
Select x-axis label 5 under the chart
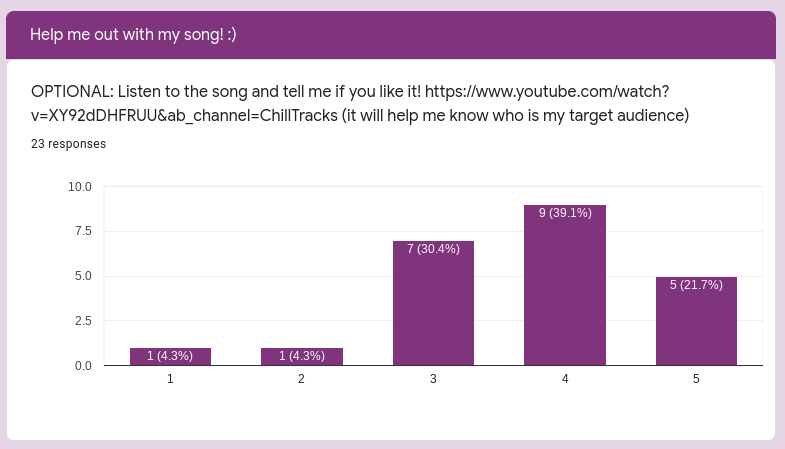(x=696, y=379)
